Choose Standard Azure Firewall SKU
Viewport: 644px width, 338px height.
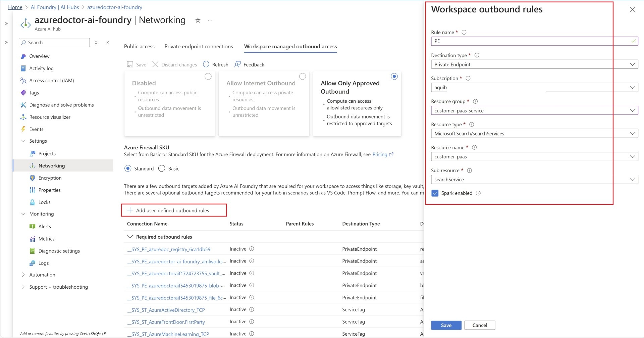[x=128, y=168]
